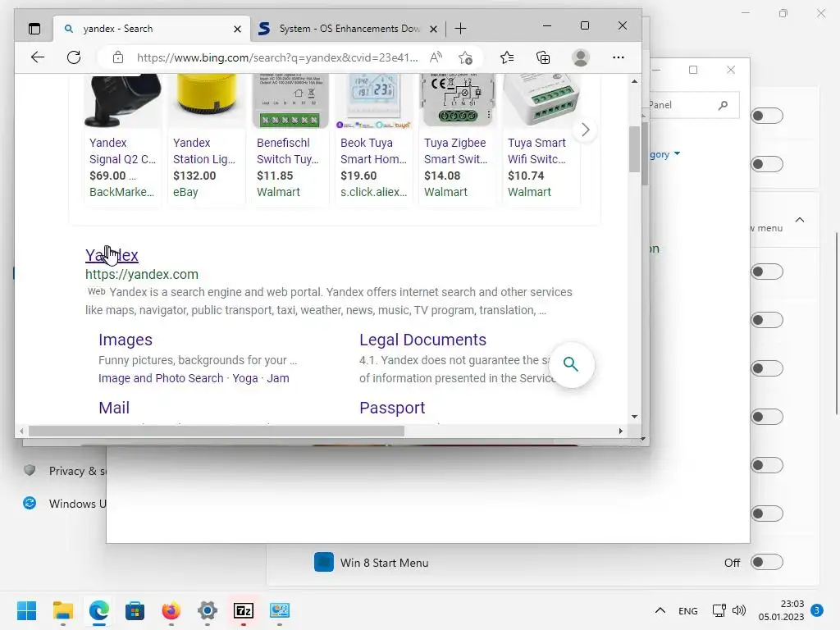The image size is (840, 630).
Task: Go back in the Edge browser
Action: (x=38, y=57)
